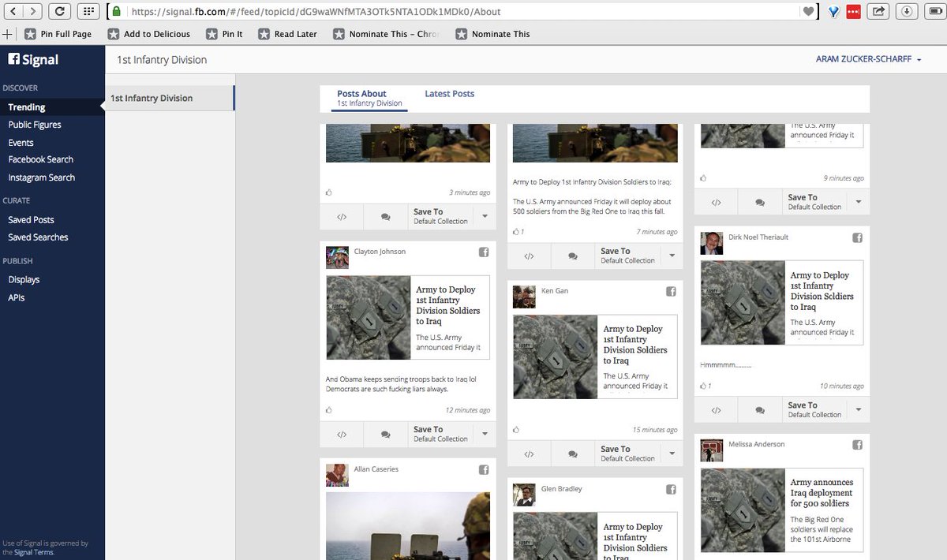Open downloads with the down-arrow icon
This screenshot has height=560, width=947.
pos(907,11)
